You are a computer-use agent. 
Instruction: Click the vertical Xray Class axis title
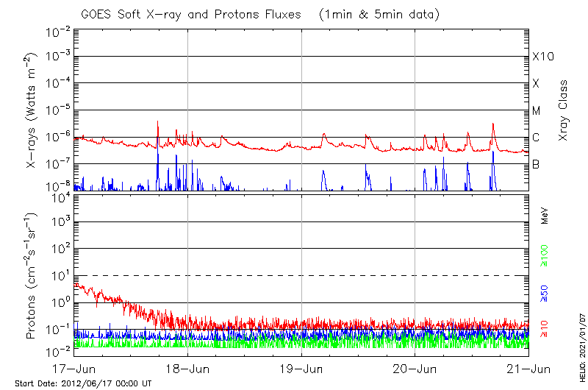564,110
